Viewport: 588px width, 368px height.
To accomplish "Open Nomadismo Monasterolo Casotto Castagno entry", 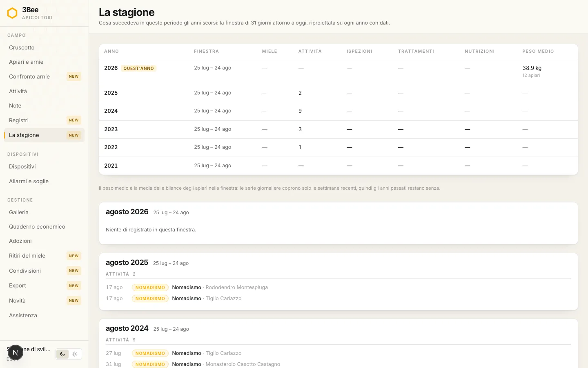I will pos(339,364).
